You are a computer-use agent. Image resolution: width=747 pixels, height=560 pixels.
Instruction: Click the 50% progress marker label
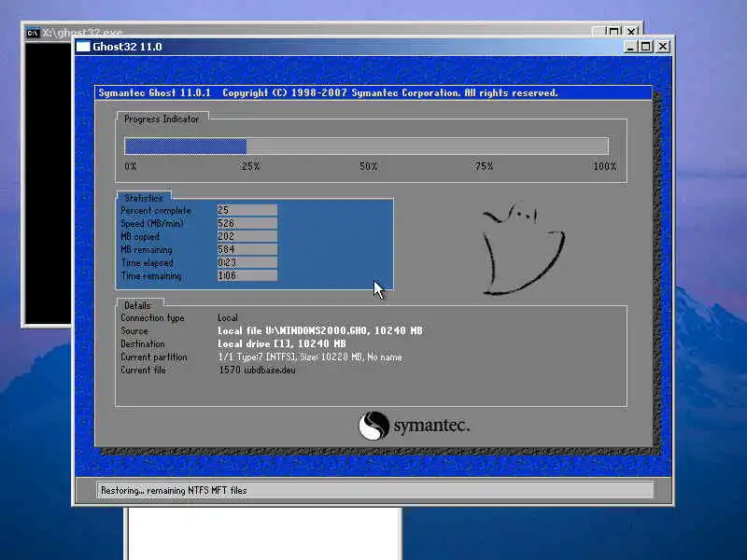(369, 166)
